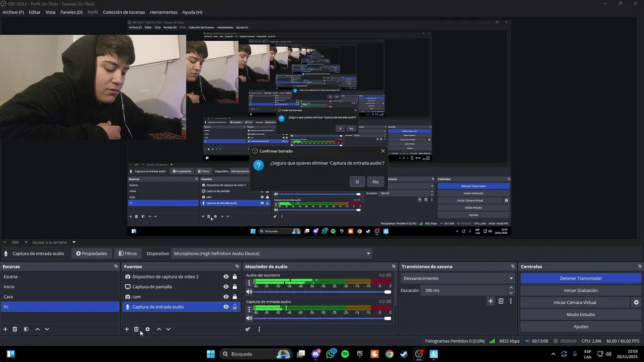The height and width of the screenshot is (362, 644).
Task: Open advanced audio properties gears icon
Action: click(x=248, y=329)
